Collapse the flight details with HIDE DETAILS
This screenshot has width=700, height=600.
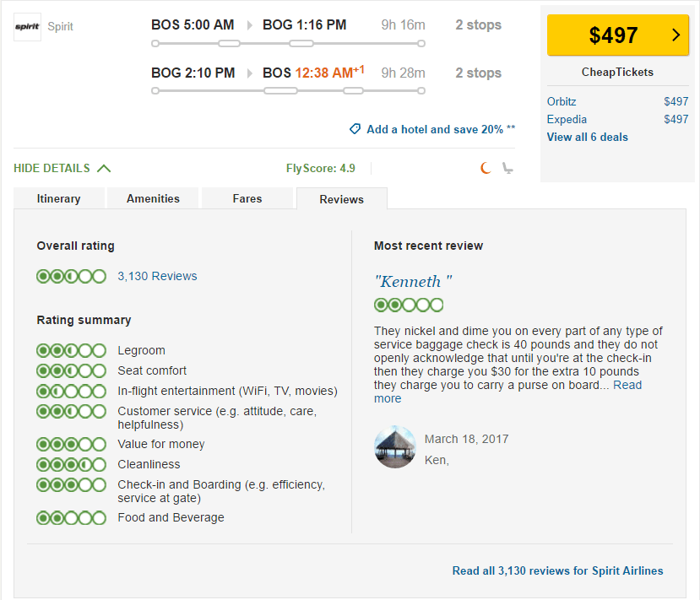click(x=62, y=168)
